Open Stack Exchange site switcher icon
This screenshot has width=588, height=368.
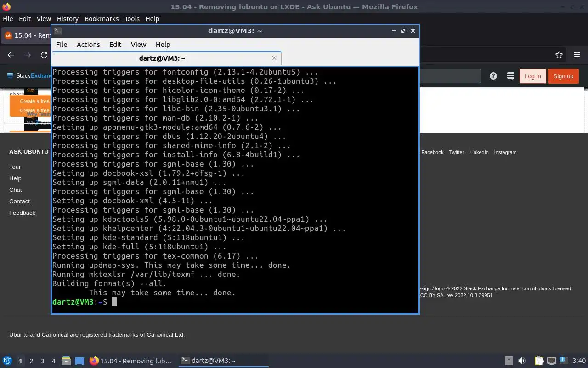tap(510, 76)
